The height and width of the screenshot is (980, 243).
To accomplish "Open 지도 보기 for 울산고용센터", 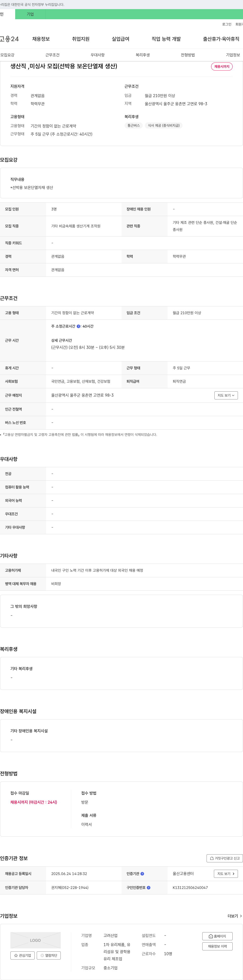I will tap(226, 874).
